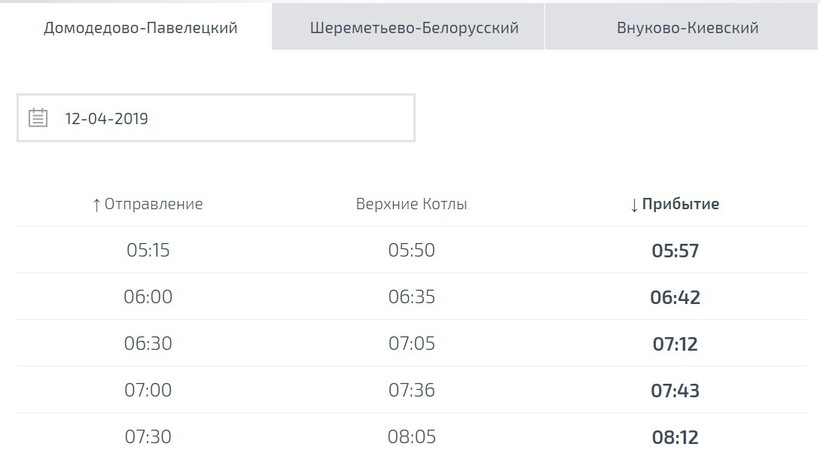Click the 07:12 arrival time
The width and height of the screenshot is (820, 456).
tap(675, 343)
